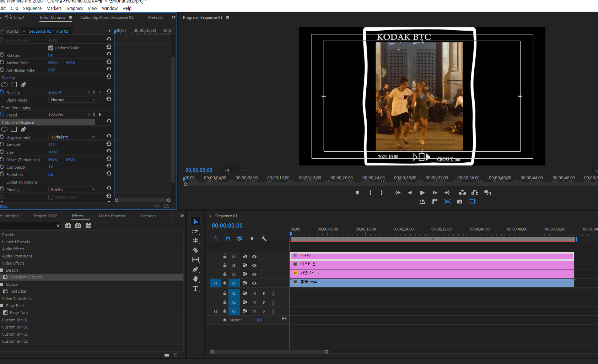The width and height of the screenshot is (598, 364).
Task: Switch to the Media Browser tab
Action: click(x=112, y=216)
